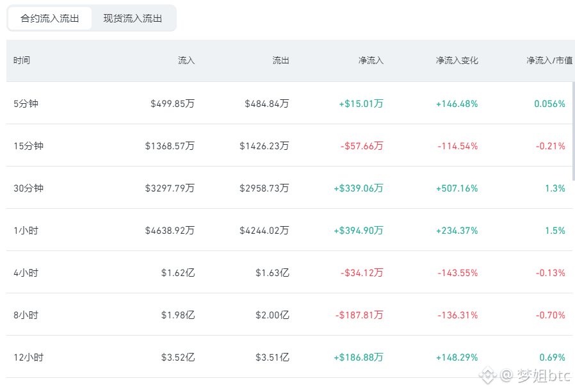The height and width of the screenshot is (392, 575).
Task: Click the $4638.92万 inflow value
Action: click(x=170, y=231)
